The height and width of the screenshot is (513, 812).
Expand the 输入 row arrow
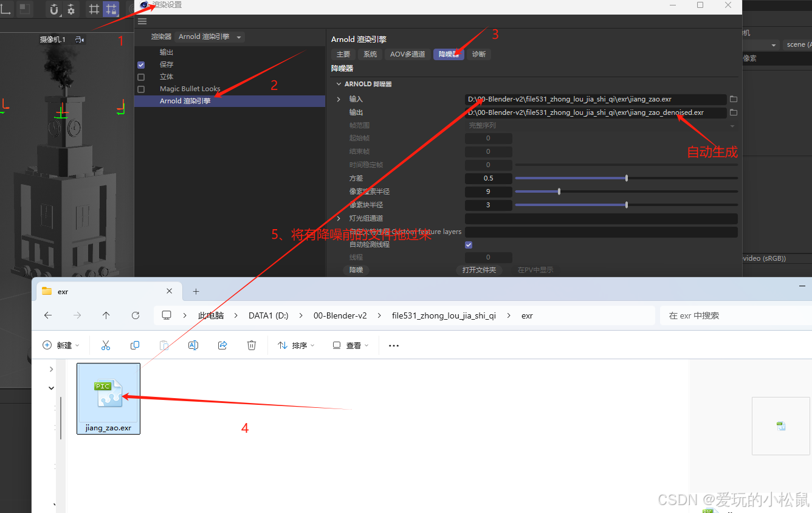pos(339,99)
